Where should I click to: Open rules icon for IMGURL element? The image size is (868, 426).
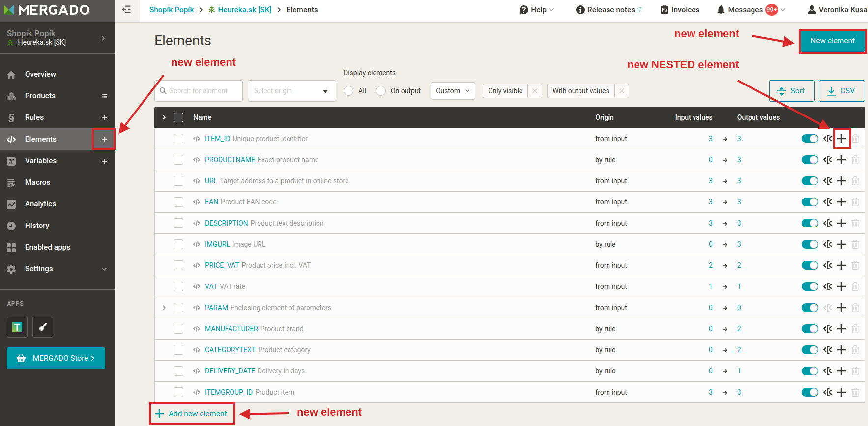point(828,244)
